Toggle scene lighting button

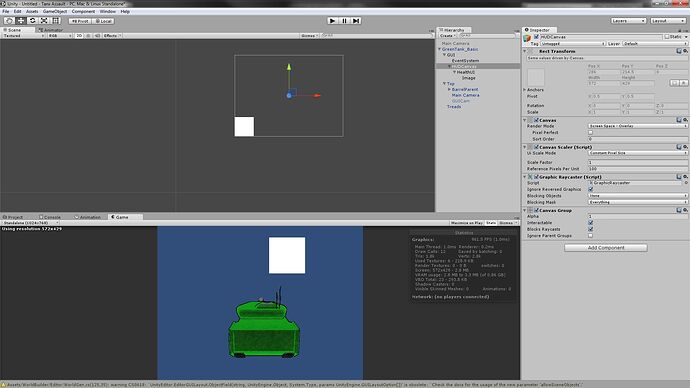88,36
